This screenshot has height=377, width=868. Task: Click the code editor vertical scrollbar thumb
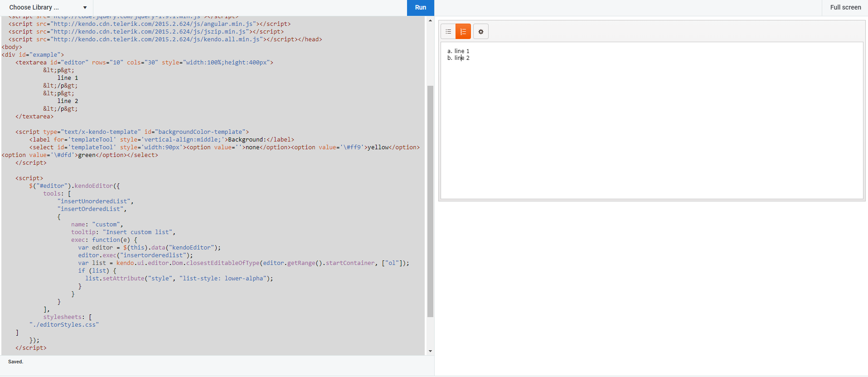coord(430,201)
